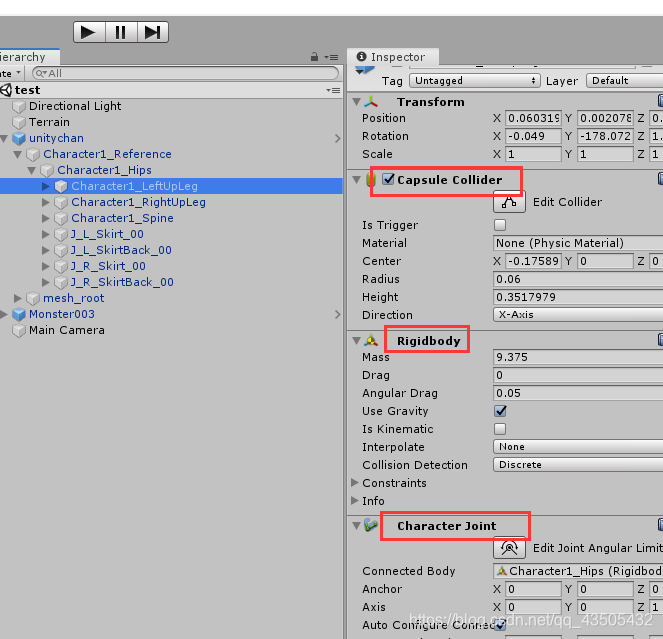Image resolution: width=663 pixels, height=639 pixels.
Task: Open the Hierarchy panel options menu
Action: click(332, 57)
